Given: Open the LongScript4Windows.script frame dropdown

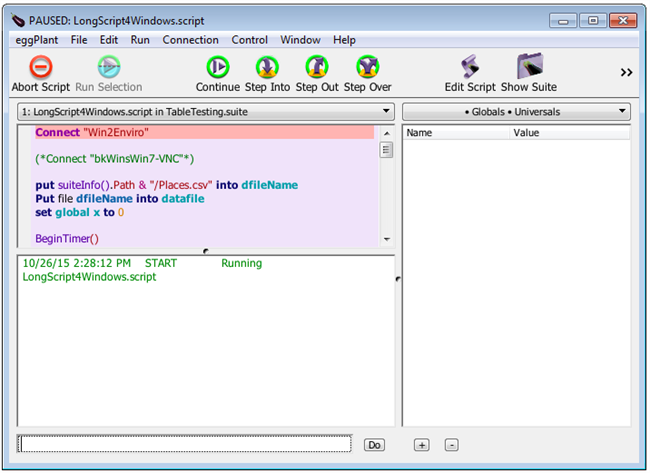Looking at the screenshot, I should coord(206,112).
